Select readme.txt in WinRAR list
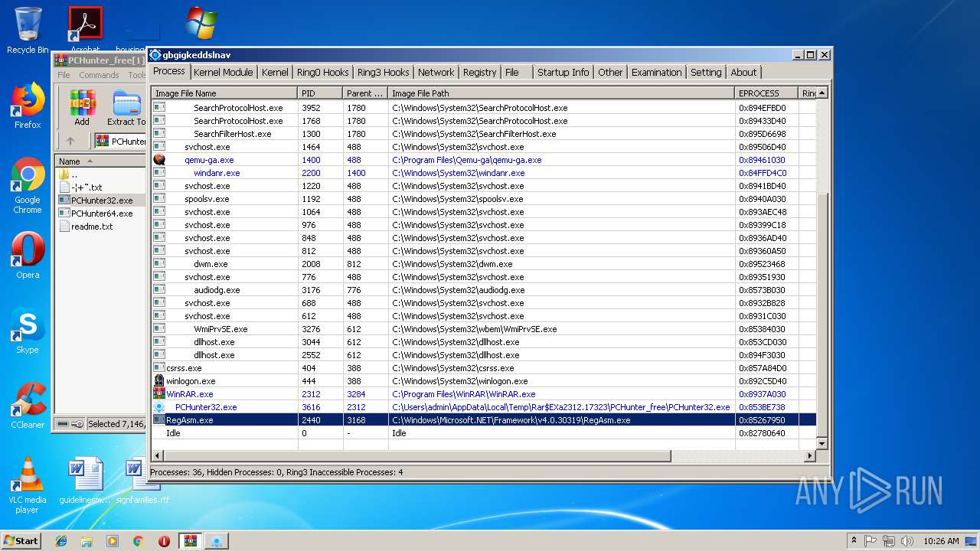The height and width of the screenshot is (551, 980). click(92, 227)
